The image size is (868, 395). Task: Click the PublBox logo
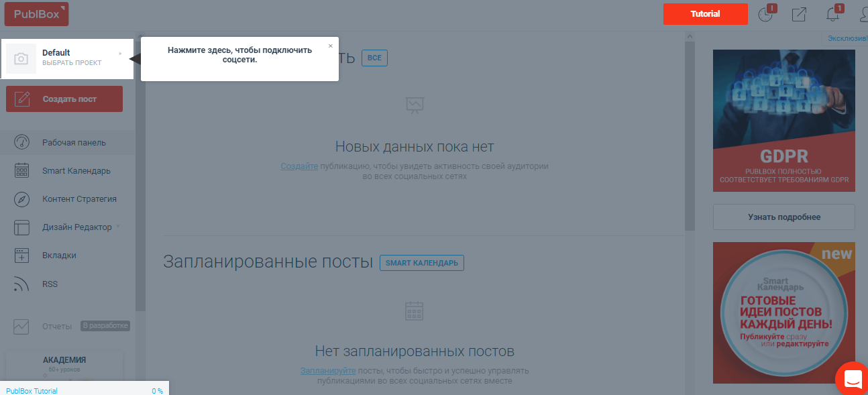(36, 14)
